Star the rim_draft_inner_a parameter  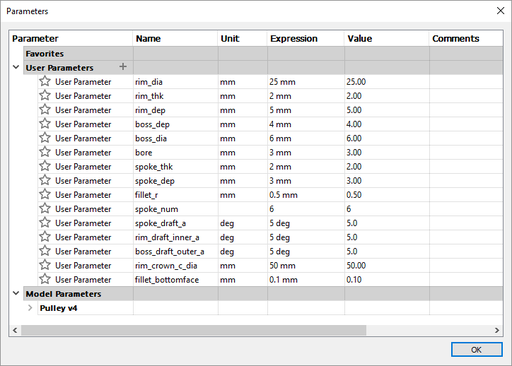click(x=45, y=237)
